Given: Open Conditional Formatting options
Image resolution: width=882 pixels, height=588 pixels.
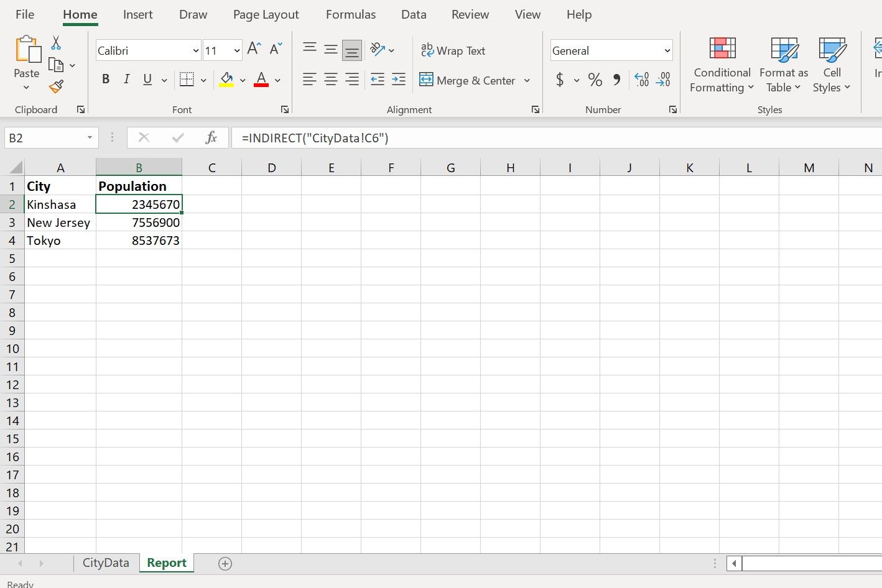Looking at the screenshot, I should point(721,64).
